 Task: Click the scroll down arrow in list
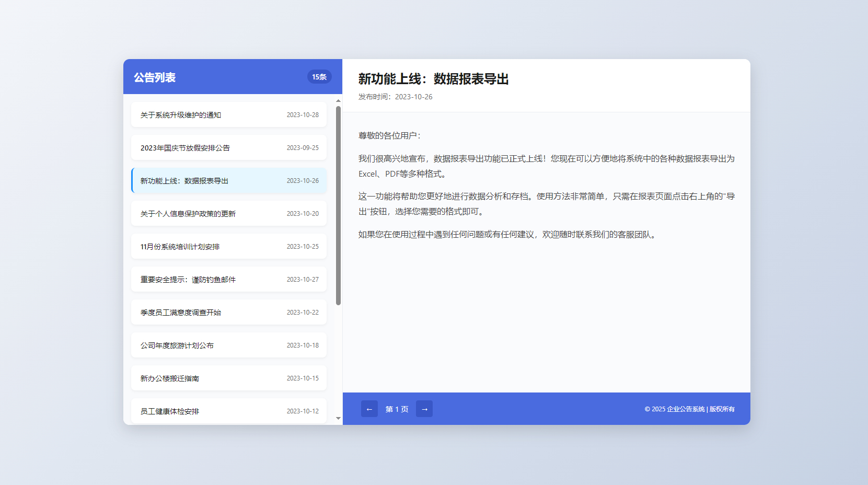[338, 418]
